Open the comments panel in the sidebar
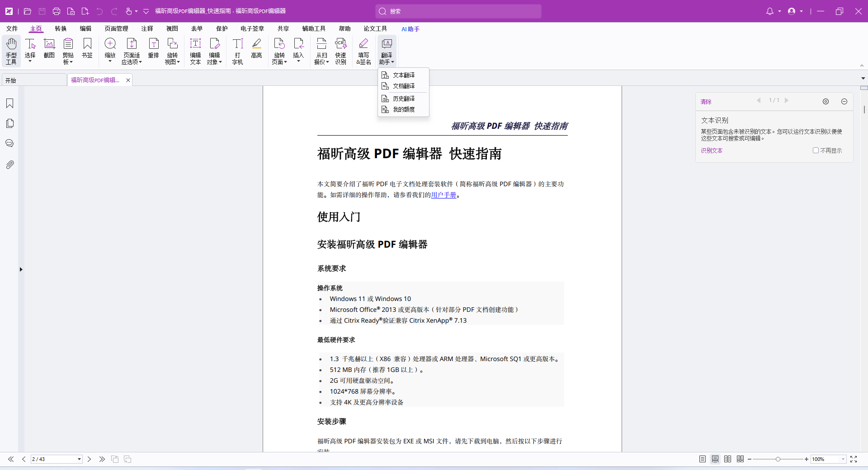 [x=9, y=143]
